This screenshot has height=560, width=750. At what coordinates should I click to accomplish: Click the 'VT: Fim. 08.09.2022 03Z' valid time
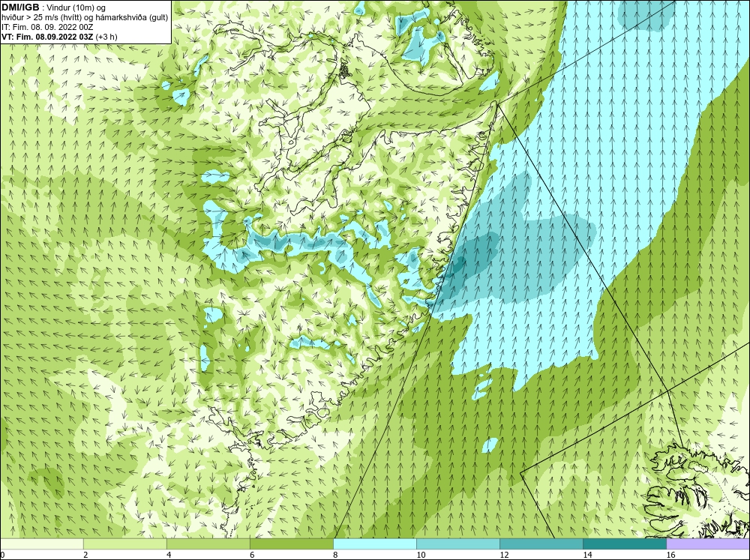pyautogui.click(x=47, y=36)
